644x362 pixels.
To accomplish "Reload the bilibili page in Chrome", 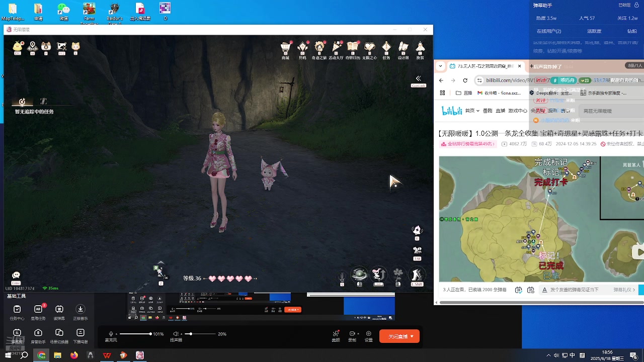I will (x=465, y=80).
